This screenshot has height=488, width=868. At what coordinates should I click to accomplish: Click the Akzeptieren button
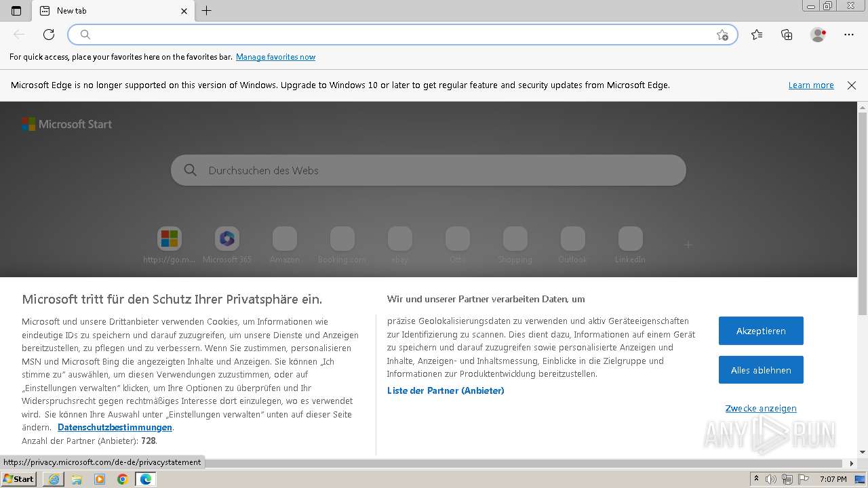coord(761,331)
